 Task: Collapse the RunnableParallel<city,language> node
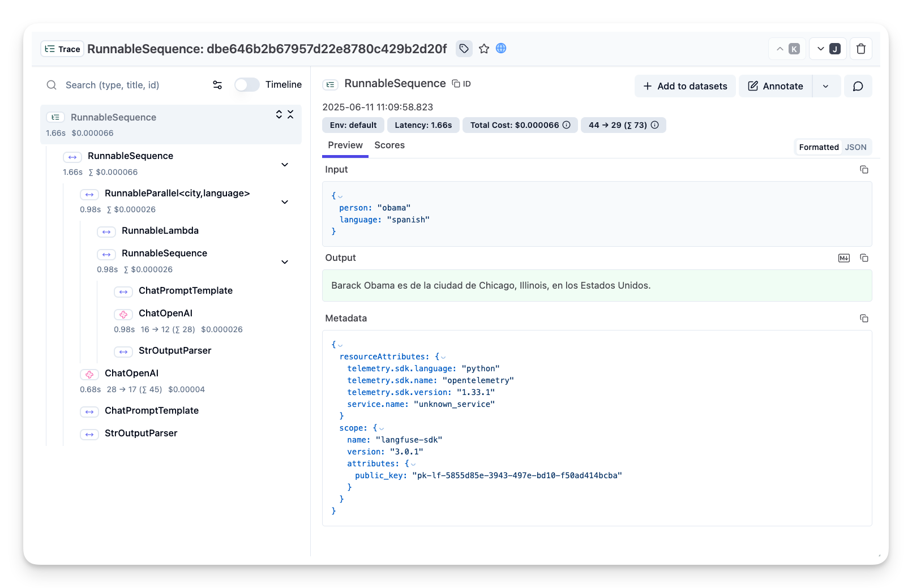pyautogui.click(x=285, y=202)
